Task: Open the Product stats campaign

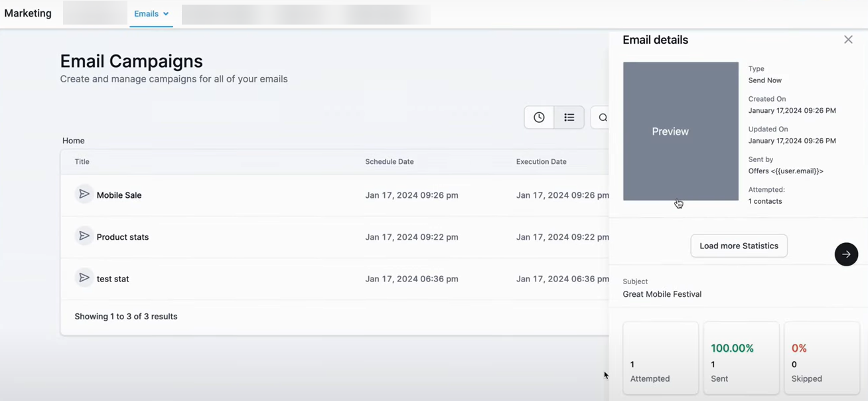Action: [x=123, y=237]
